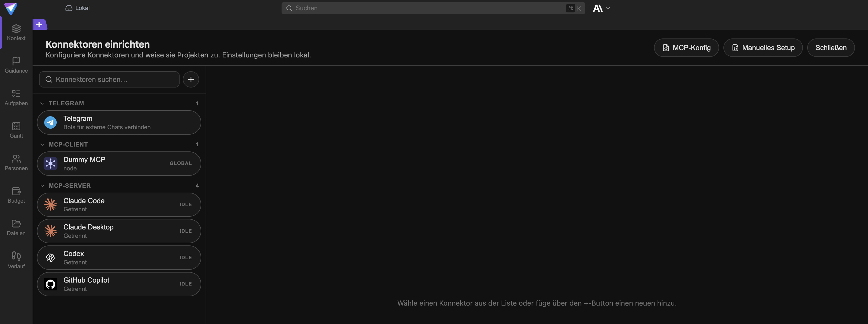Click the document icon in Manuelles Setup button
Screen dimensions: 868x324
point(735,48)
